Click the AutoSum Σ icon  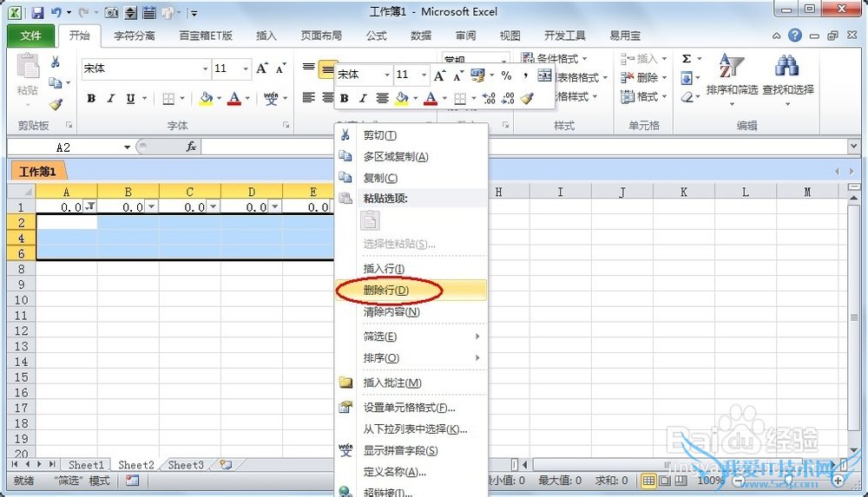tap(687, 59)
